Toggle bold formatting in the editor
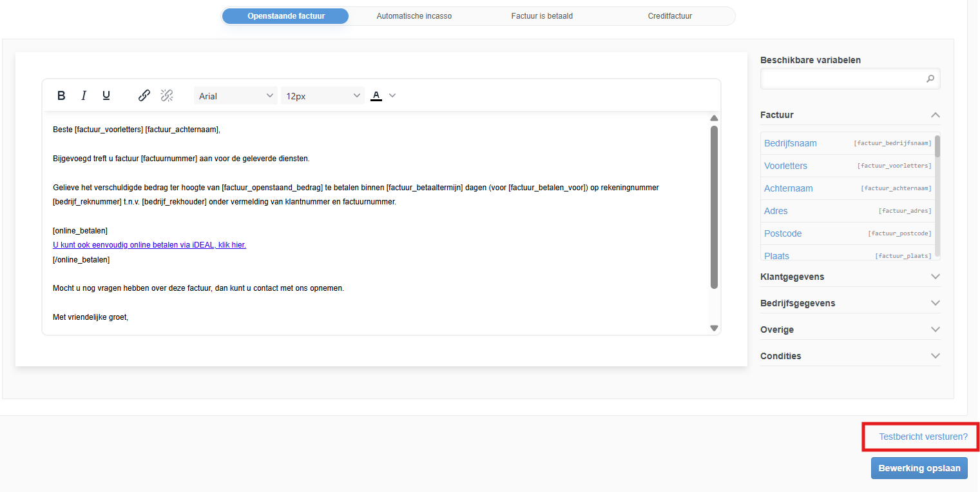Image resolution: width=980 pixels, height=492 pixels. (61, 95)
